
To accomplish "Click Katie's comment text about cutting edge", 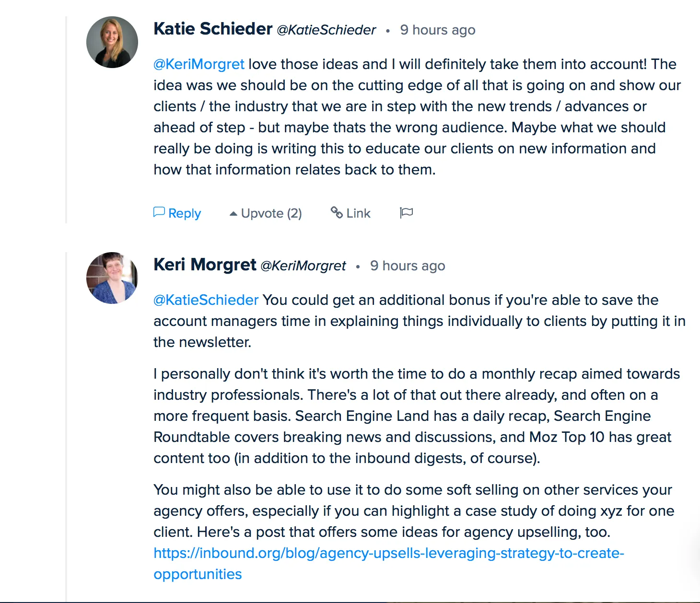I will [x=417, y=117].
